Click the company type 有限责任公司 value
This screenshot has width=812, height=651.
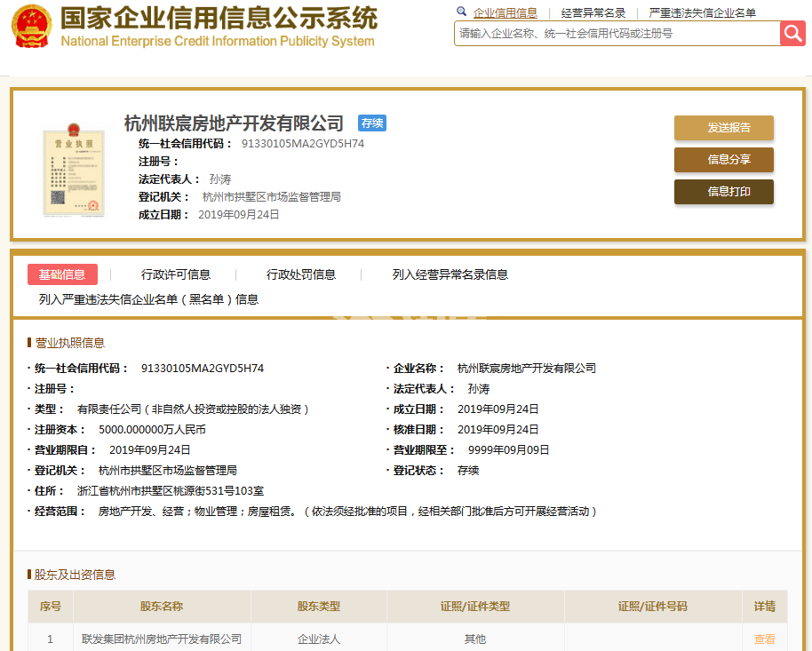point(193,409)
